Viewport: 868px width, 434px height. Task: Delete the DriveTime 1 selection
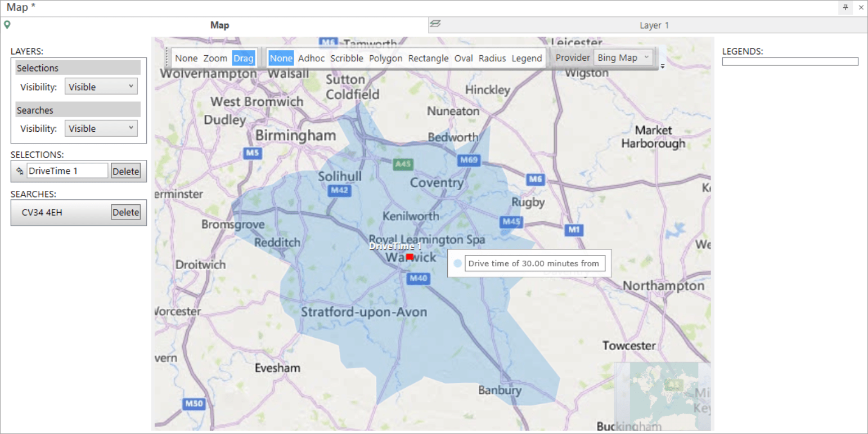pyautogui.click(x=125, y=171)
